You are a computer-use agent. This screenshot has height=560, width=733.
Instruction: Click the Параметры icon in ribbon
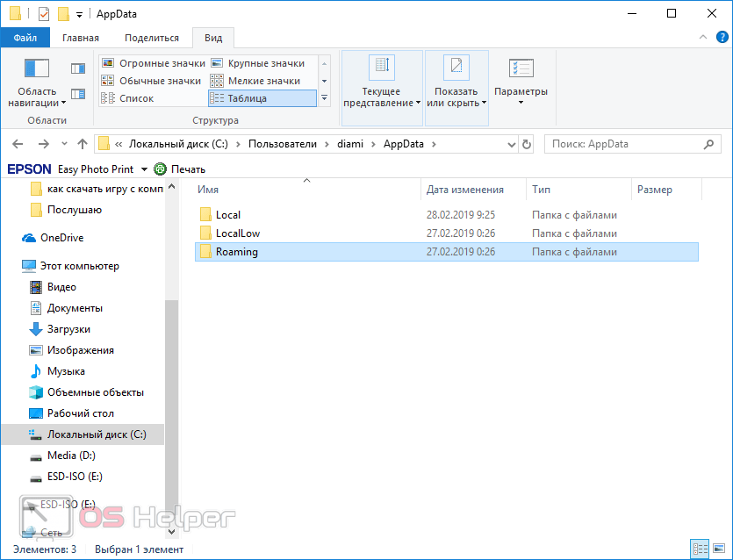[x=521, y=69]
